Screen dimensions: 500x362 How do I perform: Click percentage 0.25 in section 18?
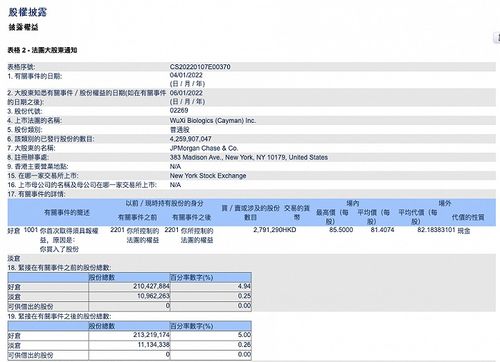pos(244,296)
